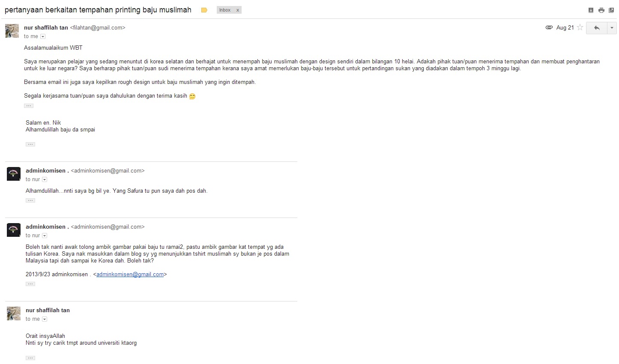Screen dimensions: 619x364
Task: Click sender name in last message
Action: pos(48,310)
